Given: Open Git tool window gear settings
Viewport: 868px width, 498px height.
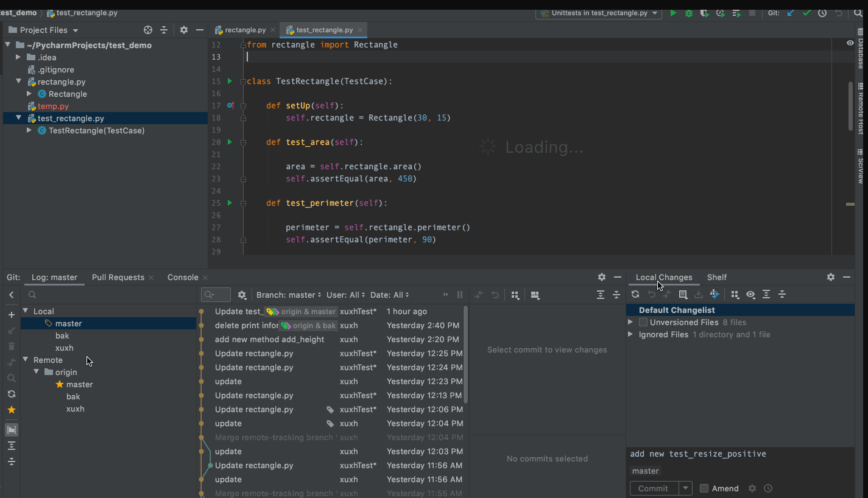Looking at the screenshot, I should coord(602,277).
